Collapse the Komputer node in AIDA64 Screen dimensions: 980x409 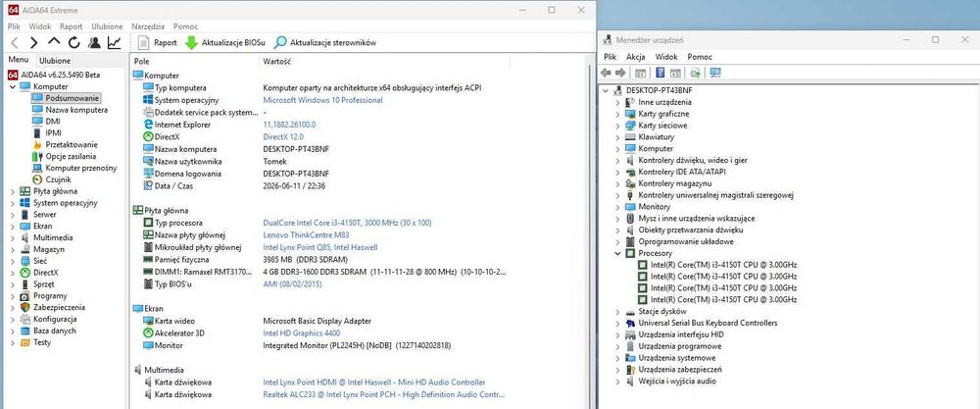point(13,86)
